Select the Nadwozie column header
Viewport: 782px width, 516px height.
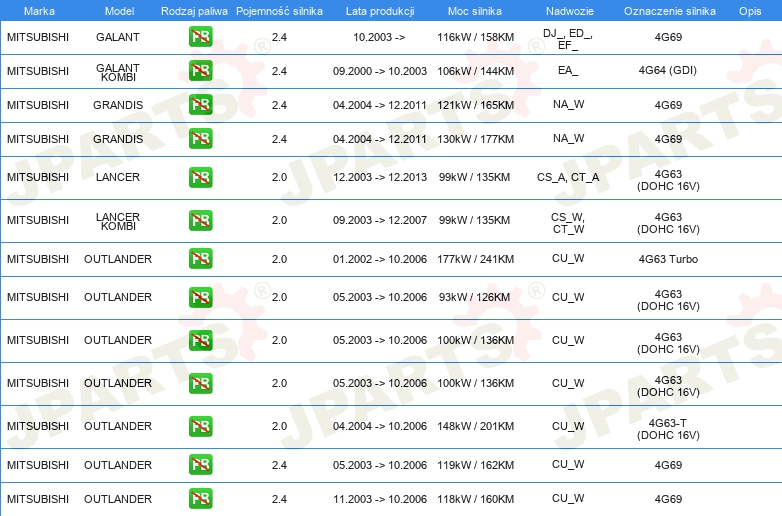pyautogui.click(x=570, y=11)
